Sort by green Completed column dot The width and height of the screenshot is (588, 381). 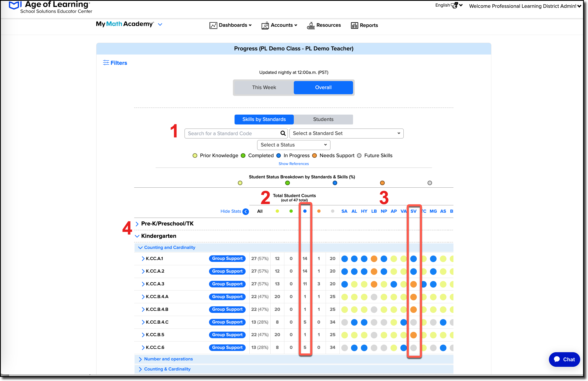[291, 211]
